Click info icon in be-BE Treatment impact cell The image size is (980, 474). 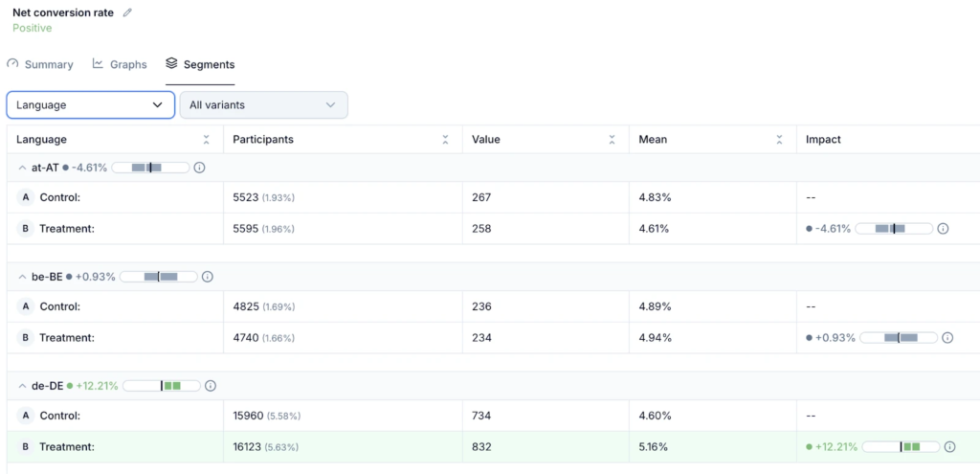pos(947,338)
